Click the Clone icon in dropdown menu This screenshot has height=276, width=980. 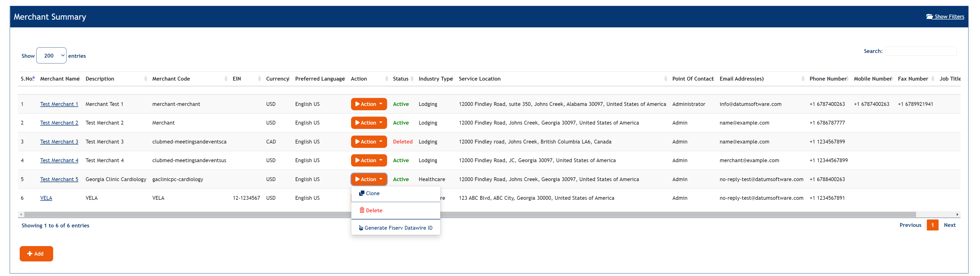tap(362, 193)
